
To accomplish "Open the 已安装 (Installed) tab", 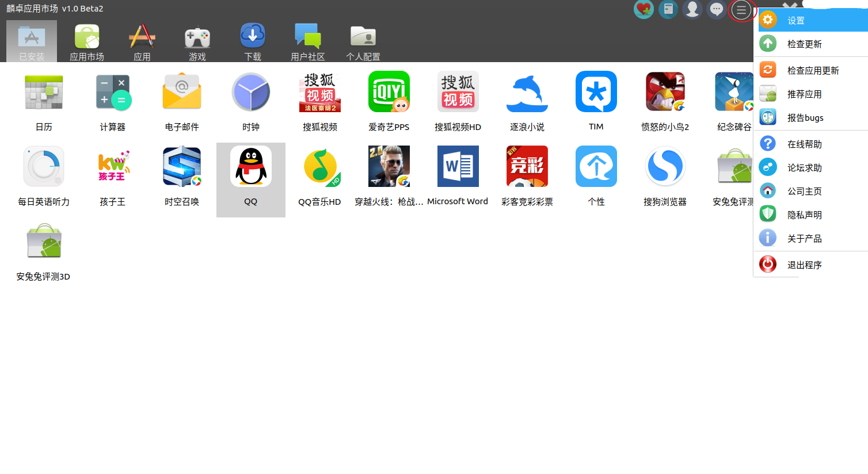I will point(32,41).
